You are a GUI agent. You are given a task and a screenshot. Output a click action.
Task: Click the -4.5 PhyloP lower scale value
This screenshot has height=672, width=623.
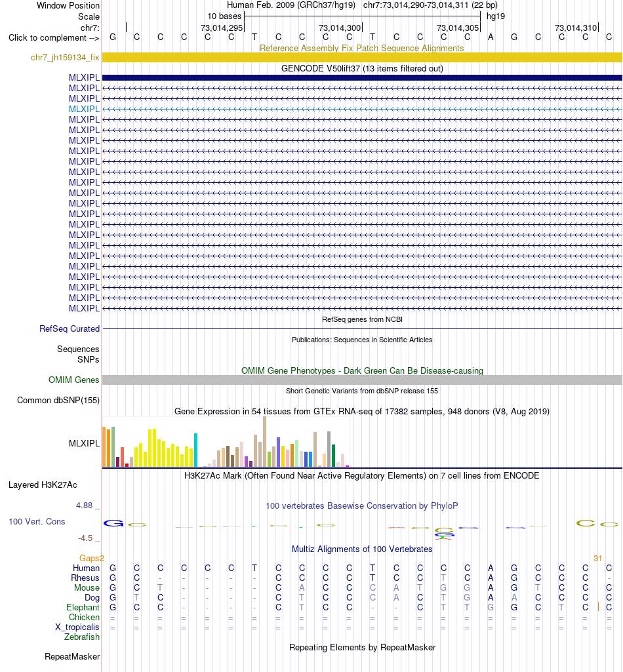click(x=85, y=538)
